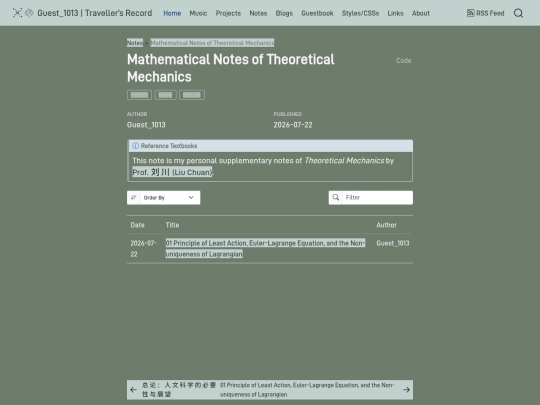Click the RSS feed icon
The width and height of the screenshot is (540, 405).
[470, 13]
